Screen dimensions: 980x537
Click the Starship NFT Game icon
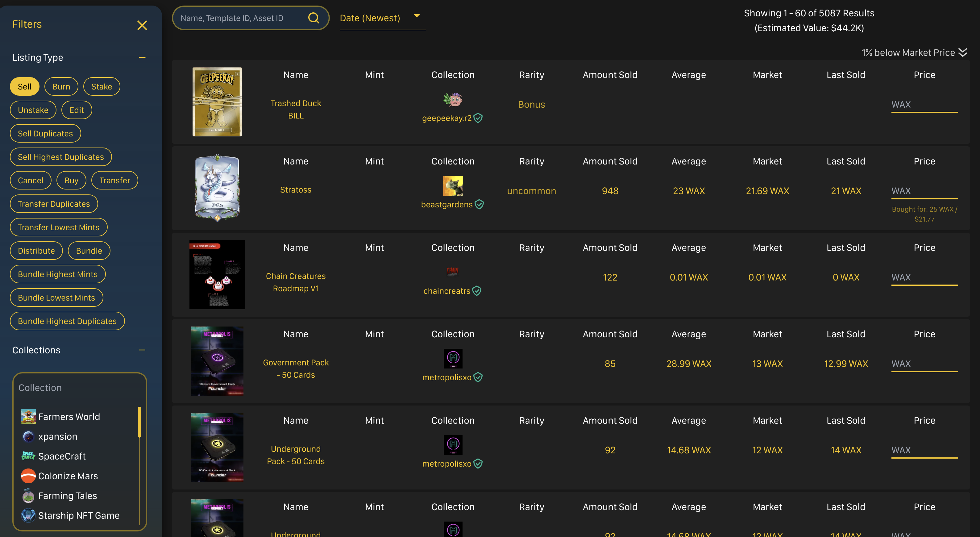point(28,515)
